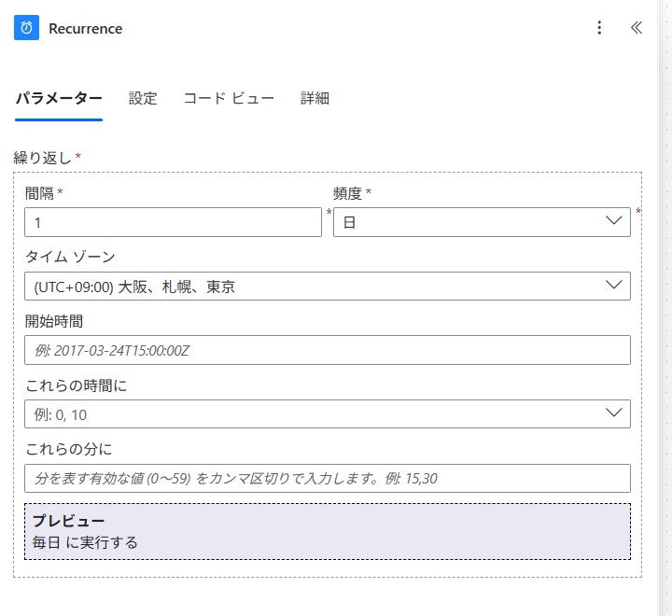The image size is (672, 616).
Task: Click the 頻度 field label
Action: point(348,193)
